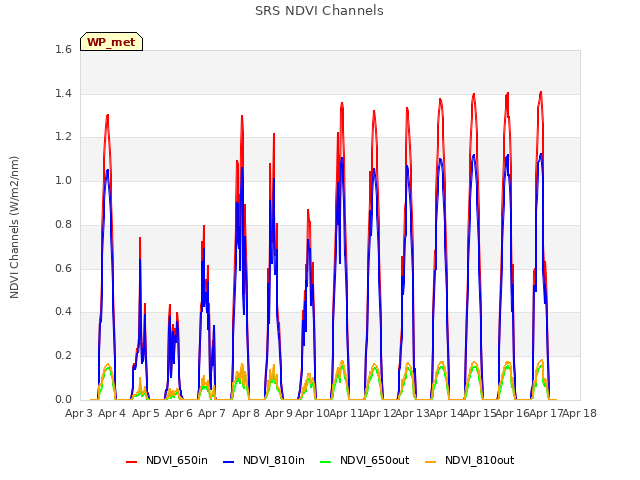Click the chart title SRS NDVI Channels

319,11
